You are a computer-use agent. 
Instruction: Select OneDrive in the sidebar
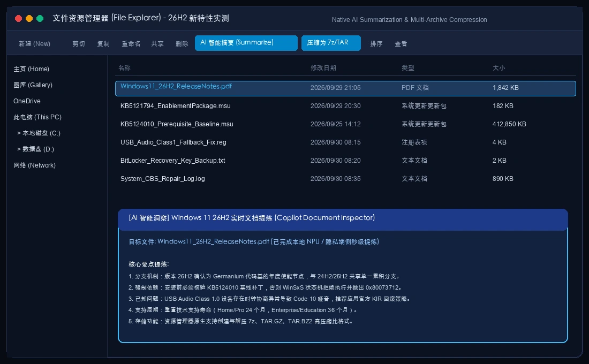27,101
